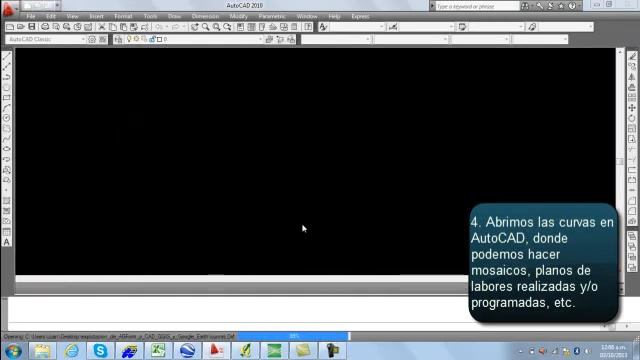
Task: Click the Help question mark icon
Action: [x=572, y=6]
